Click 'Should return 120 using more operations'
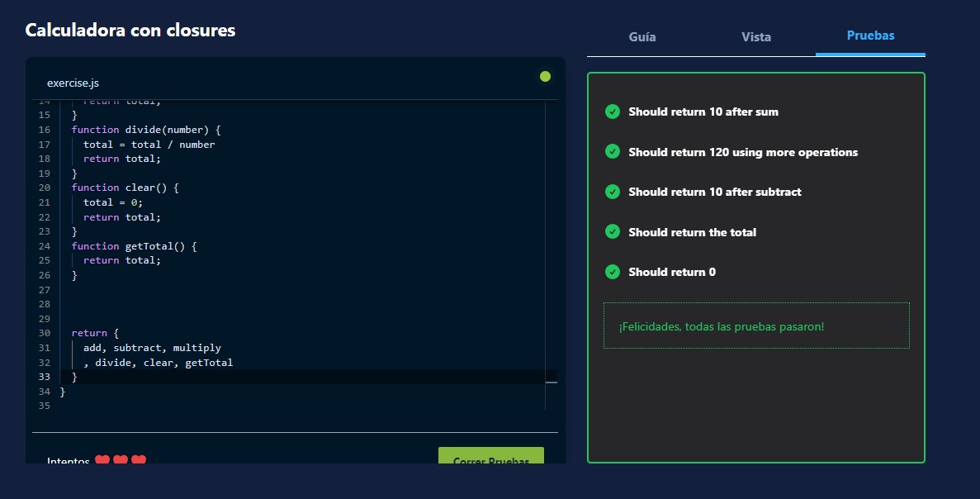 coord(743,152)
